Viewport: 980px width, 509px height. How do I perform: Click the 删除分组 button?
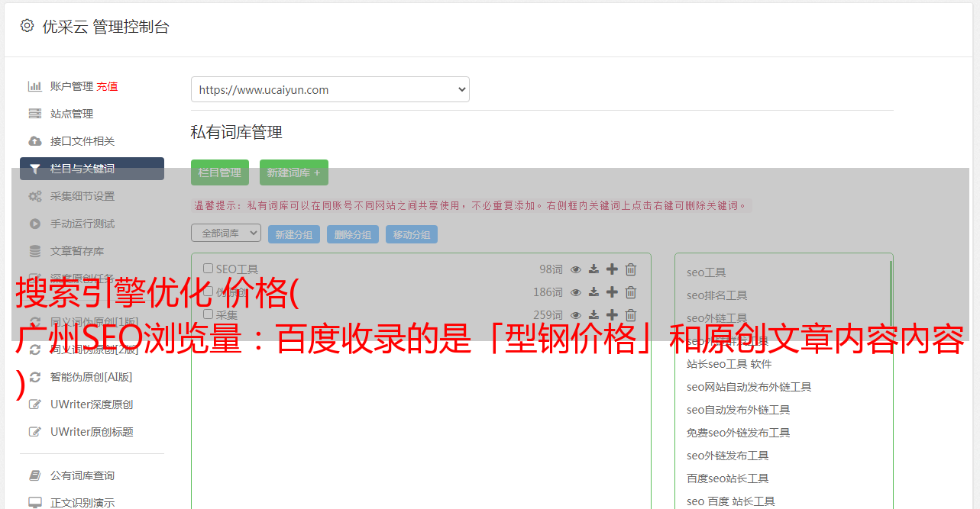(353, 234)
